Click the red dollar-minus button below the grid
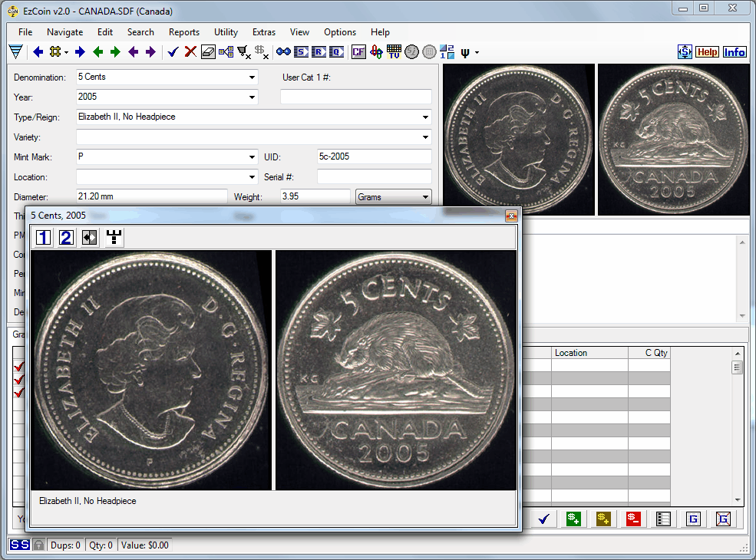 (633, 519)
